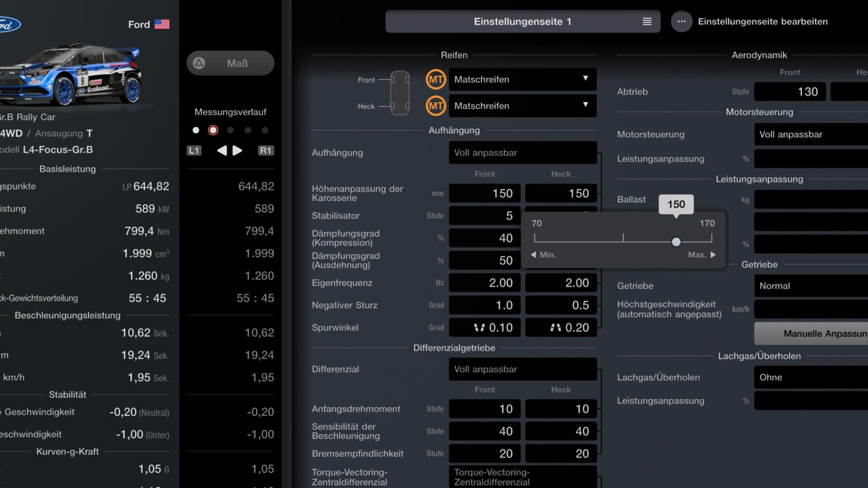The image size is (868, 488).
Task: Open the rear tire Matschreifen dropdown
Action: pos(522,106)
